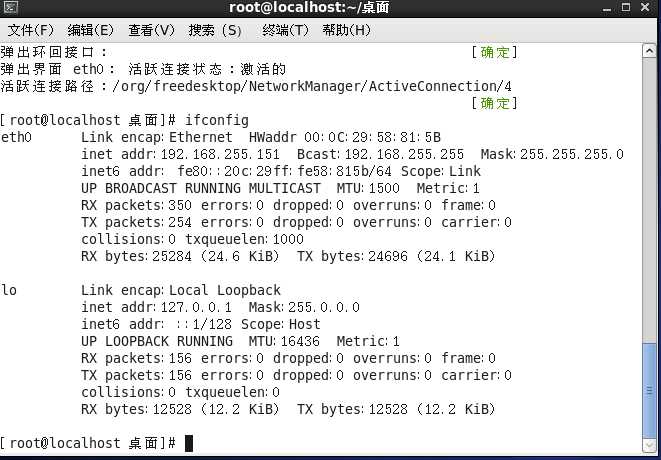Maximize the terminal window
This screenshot has width=661, height=460.
pos(626,8)
